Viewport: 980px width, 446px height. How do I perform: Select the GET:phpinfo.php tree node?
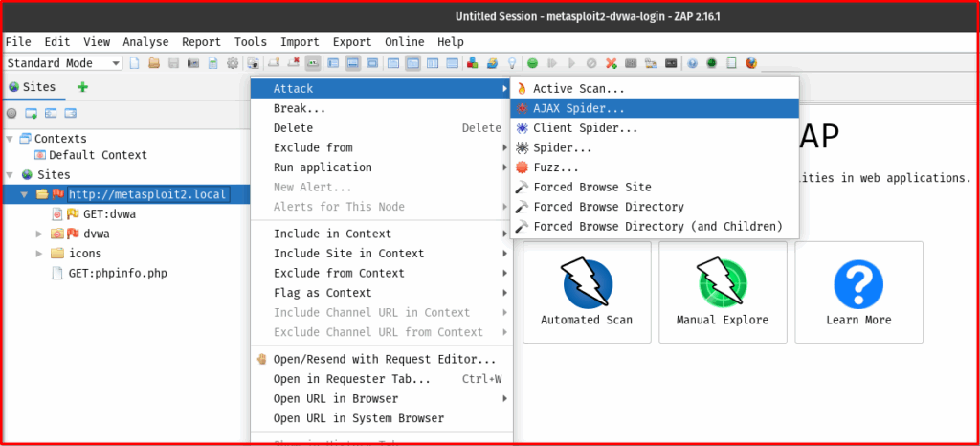click(109, 273)
